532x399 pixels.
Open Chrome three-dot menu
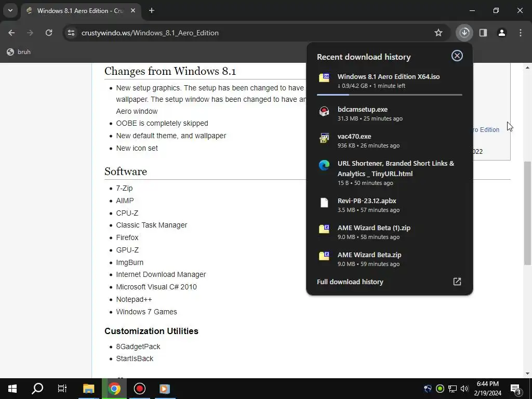point(521,33)
